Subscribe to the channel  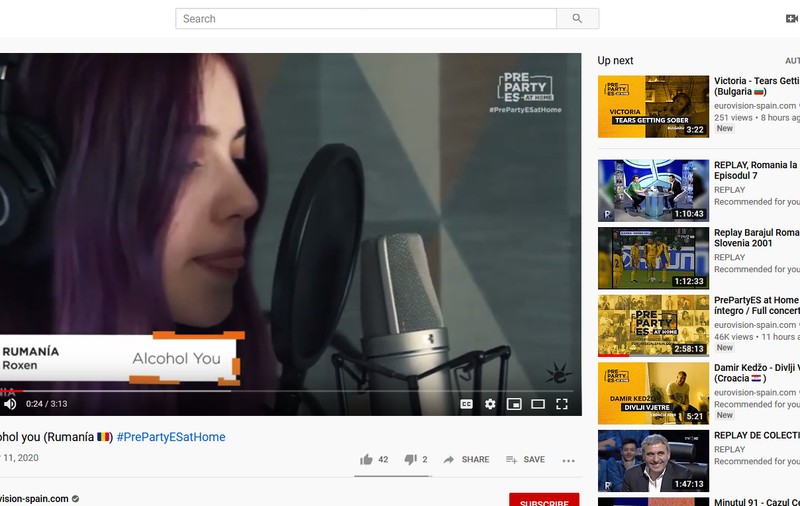tap(544, 500)
